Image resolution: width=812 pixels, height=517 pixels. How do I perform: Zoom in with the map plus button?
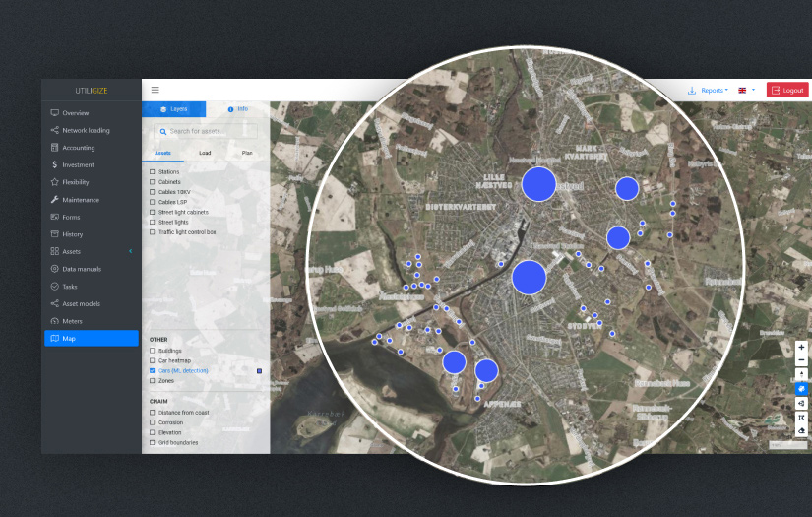click(801, 347)
